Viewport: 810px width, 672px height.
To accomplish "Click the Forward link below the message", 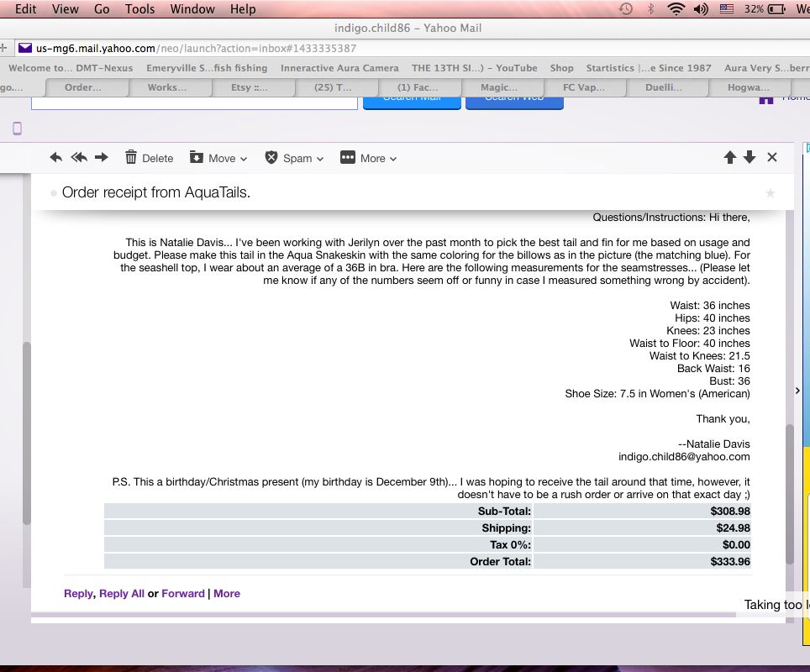I will (x=183, y=594).
